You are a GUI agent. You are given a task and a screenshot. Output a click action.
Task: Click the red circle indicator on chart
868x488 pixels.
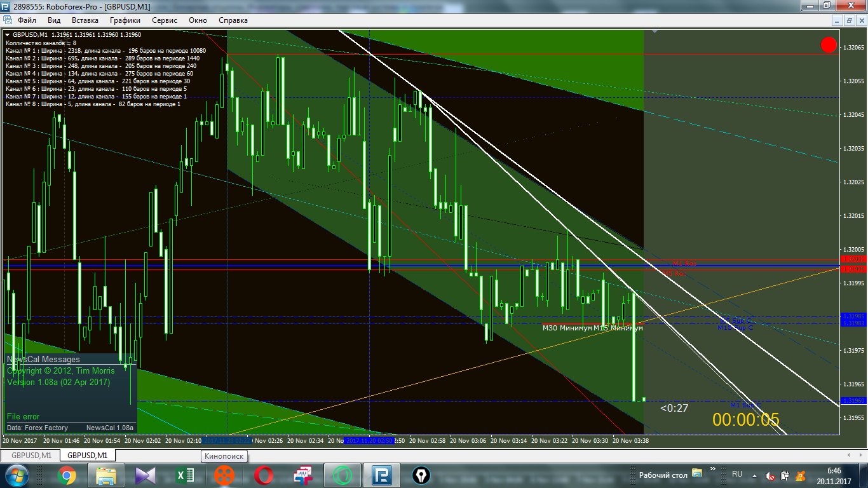(829, 44)
